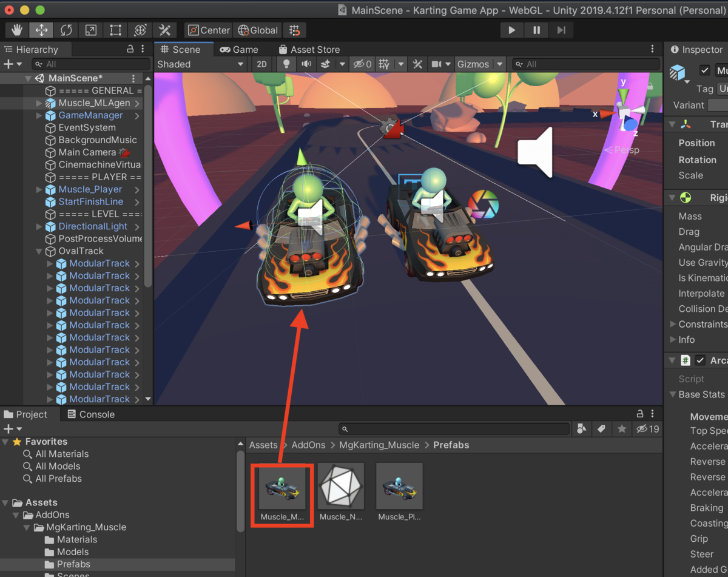Toggle scene effects icon
The height and width of the screenshot is (577, 728).
click(325, 64)
